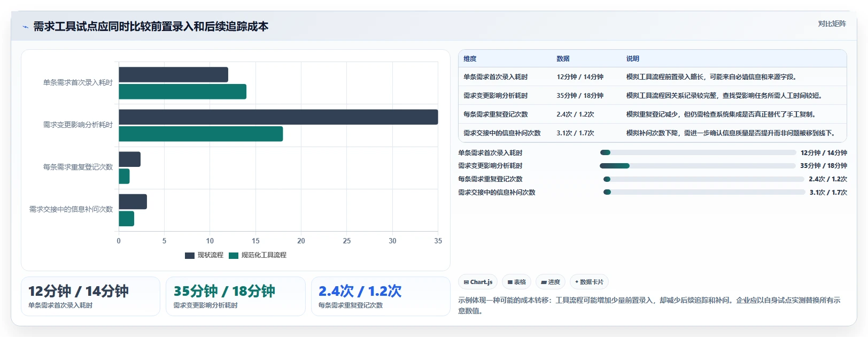Click the green bar for 需求交接中的信息补问次数
This screenshot has width=868, height=337.
[x=126, y=218]
